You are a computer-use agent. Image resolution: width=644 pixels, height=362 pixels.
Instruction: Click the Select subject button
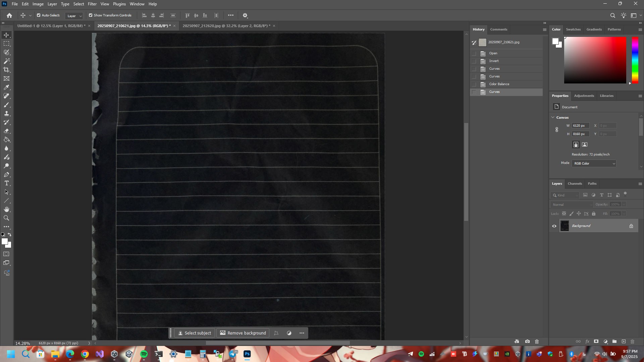click(195, 333)
